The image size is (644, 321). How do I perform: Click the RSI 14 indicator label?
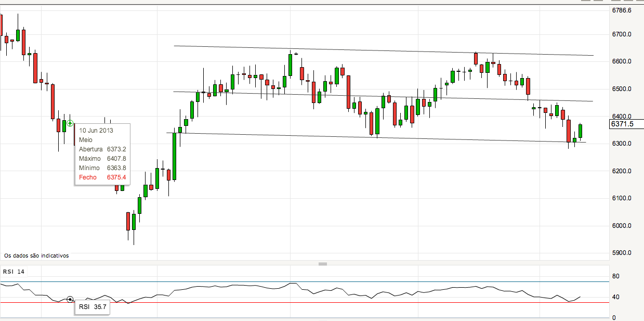(x=14, y=272)
